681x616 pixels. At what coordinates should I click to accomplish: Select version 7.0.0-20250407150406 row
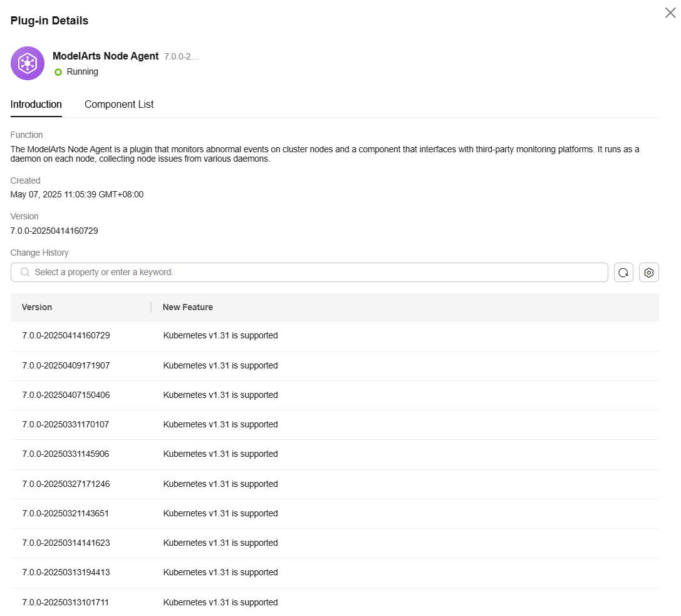tap(335, 395)
